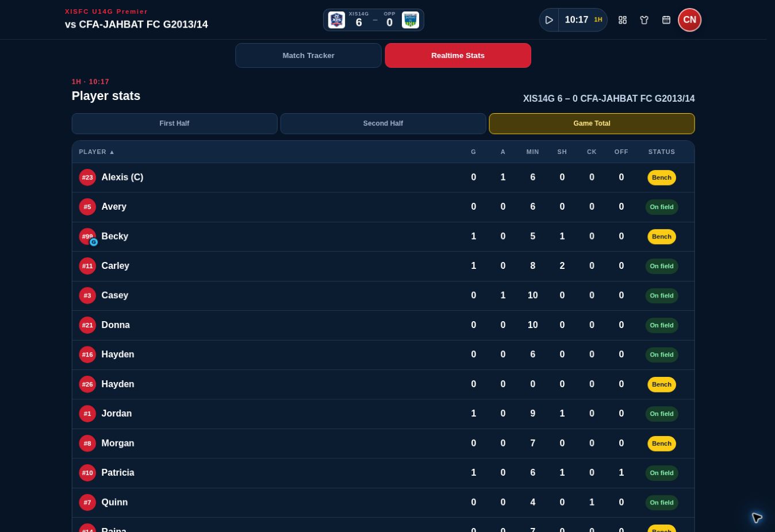This screenshot has height=532, width=775.
Task: Sort by the SH shots column
Action: pos(562,152)
